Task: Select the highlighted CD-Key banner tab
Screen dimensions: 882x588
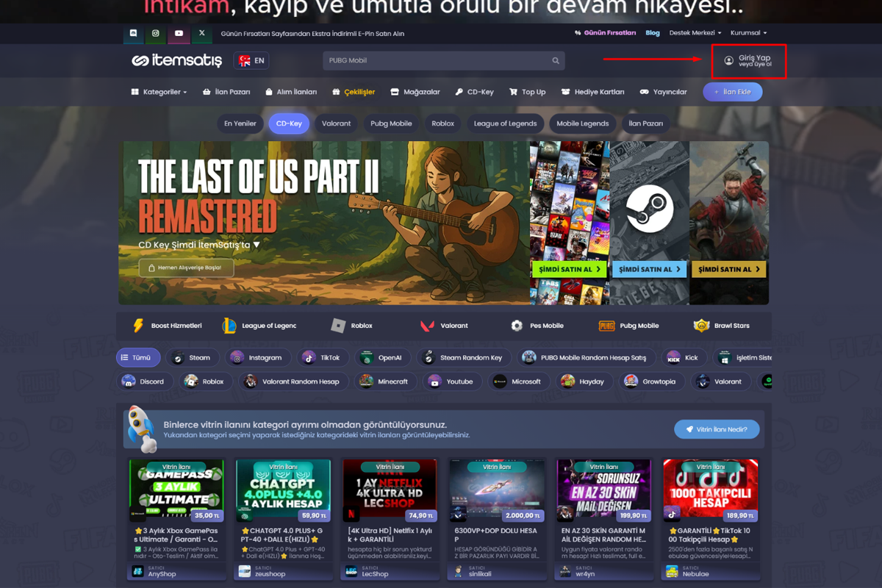Action: [289, 123]
